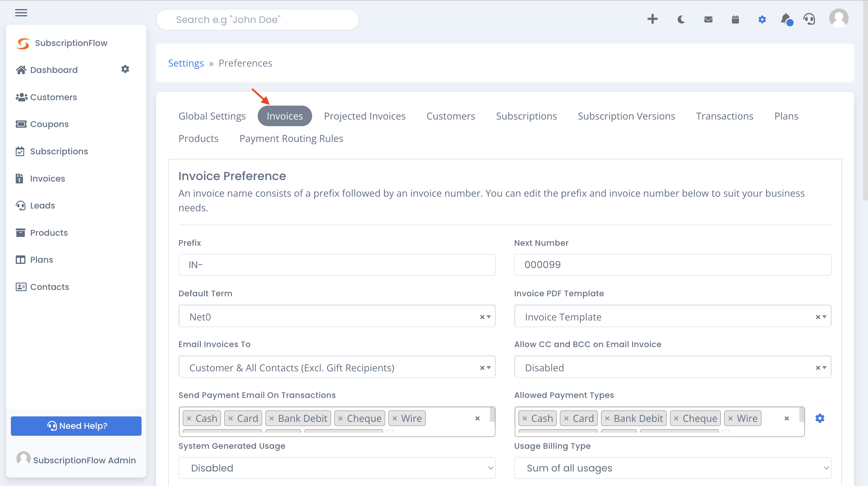868x486 pixels.
Task: Switch to Global Settings tab
Action: coord(212,116)
